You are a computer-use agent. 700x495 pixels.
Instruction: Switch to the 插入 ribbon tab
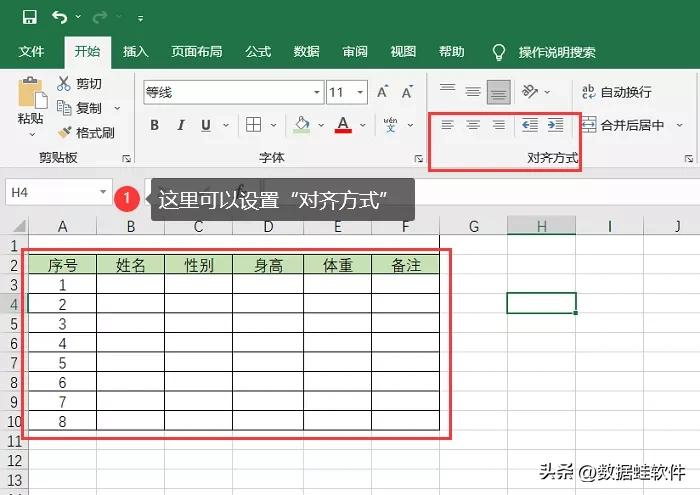[x=136, y=52]
